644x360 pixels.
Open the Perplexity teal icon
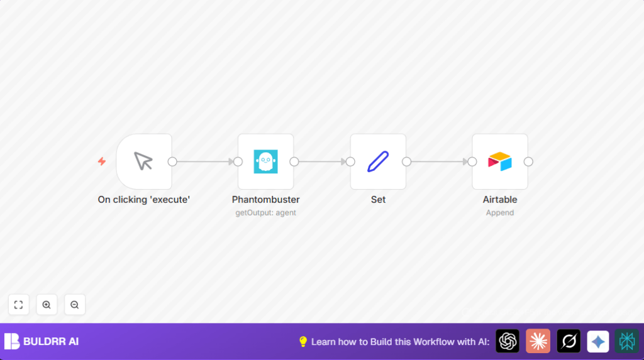[x=627, y=341]
